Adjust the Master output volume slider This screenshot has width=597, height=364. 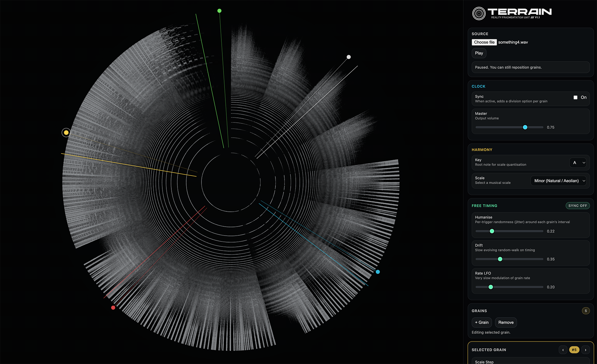(525, 127)
